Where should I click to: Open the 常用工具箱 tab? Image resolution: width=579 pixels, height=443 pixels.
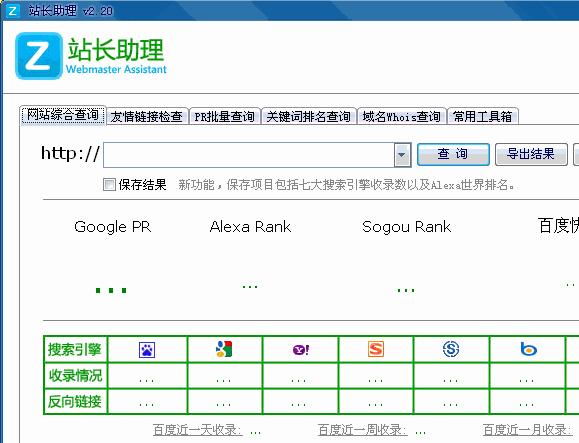click(483, 116)
